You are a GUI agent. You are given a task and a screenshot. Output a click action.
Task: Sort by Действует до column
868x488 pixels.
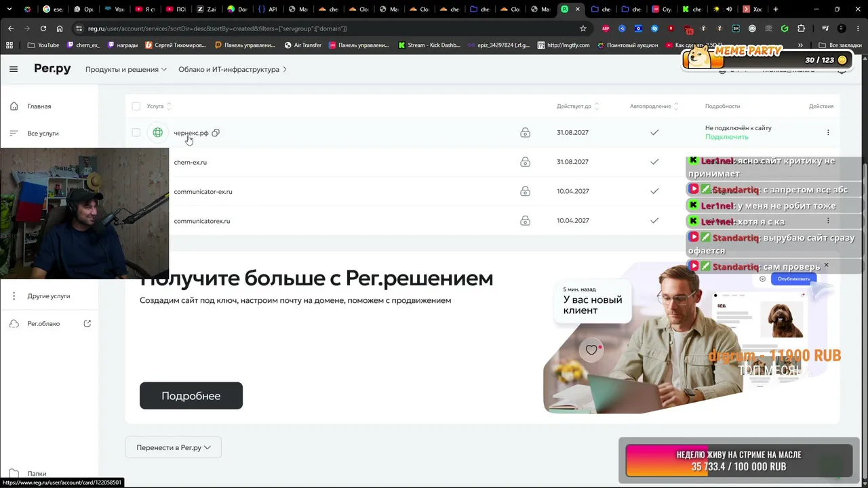pos(578,106)
